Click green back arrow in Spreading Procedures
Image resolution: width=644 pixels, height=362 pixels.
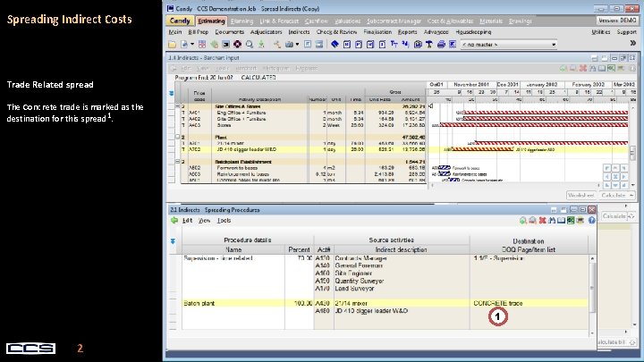coord(174,221)
